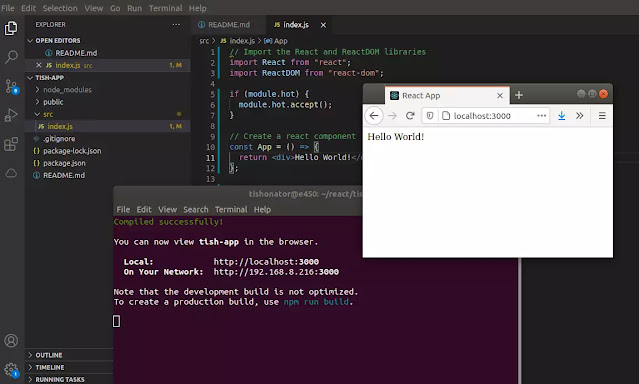Screen dimensions: 639x384
Task: Click terminal scrollbar beside output
Action: [520, 320]
